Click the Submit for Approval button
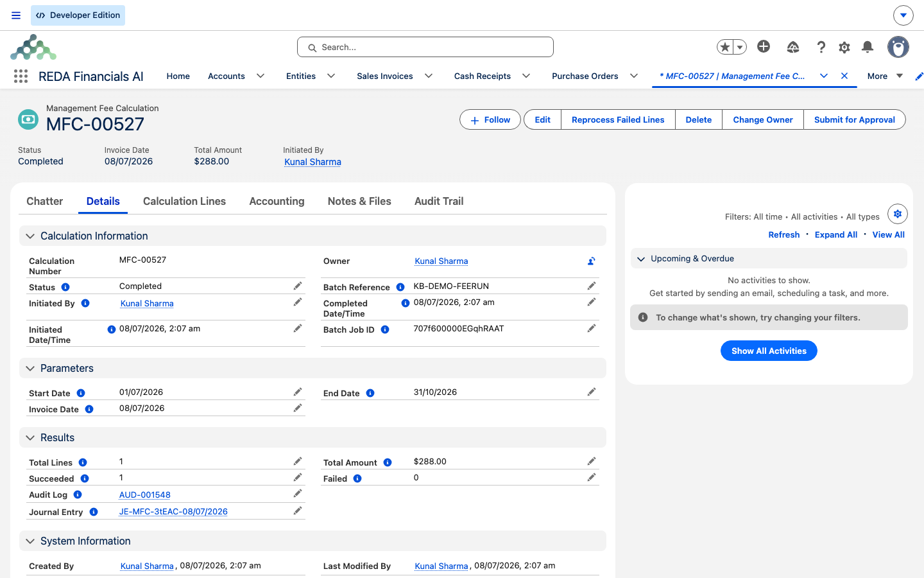Viewport: 924px width, 578px height. point(854,119)
